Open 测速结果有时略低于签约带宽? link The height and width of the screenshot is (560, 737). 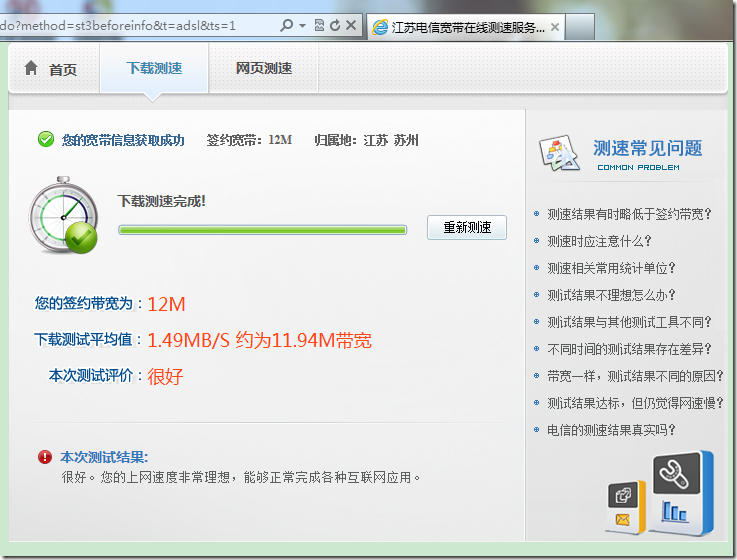pos(629,214)
